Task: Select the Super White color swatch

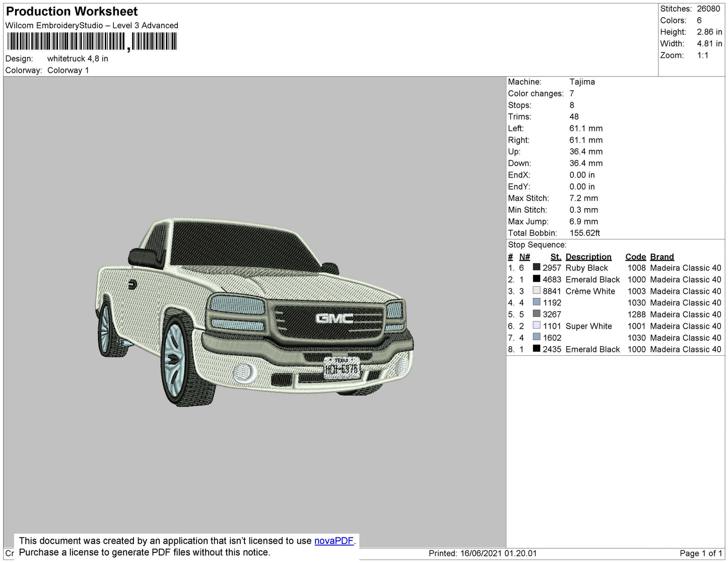Action: coord(537,325)
